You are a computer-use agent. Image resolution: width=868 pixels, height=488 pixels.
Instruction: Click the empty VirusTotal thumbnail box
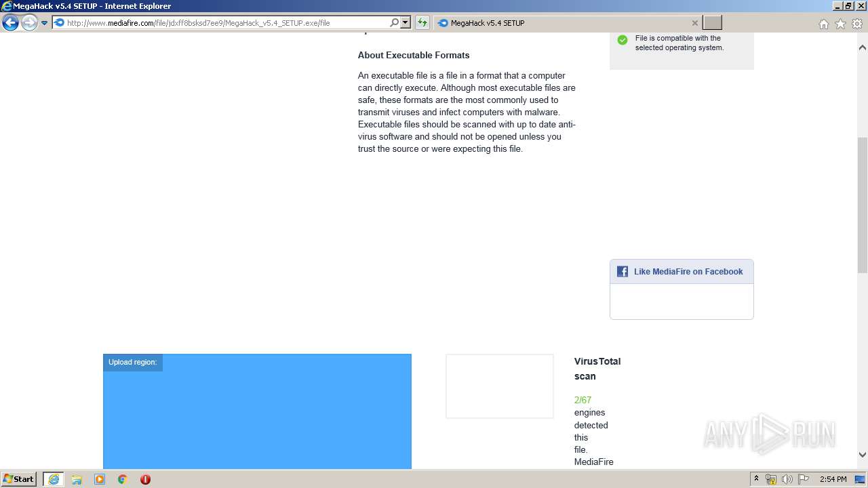(x=500, y=386)
